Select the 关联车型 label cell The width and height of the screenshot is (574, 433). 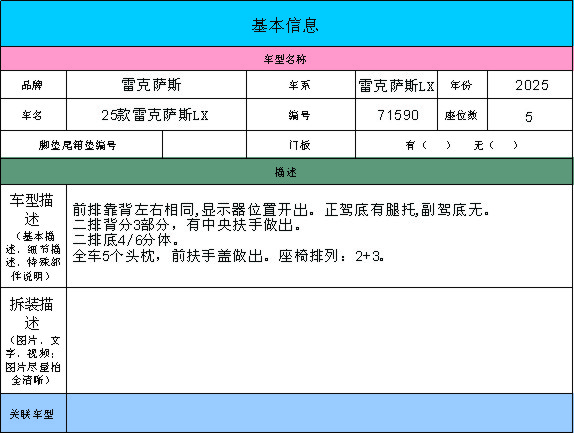coord(33,413)
